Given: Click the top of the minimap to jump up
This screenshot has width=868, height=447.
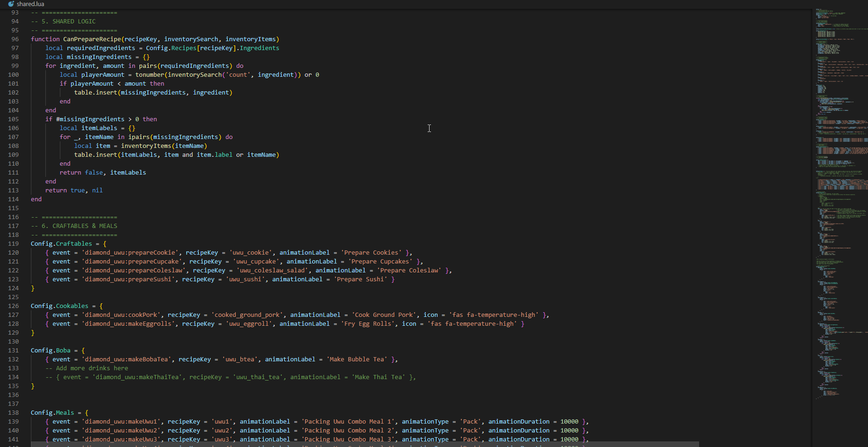Looking at the screenshot, I should (x=840, y=9).
